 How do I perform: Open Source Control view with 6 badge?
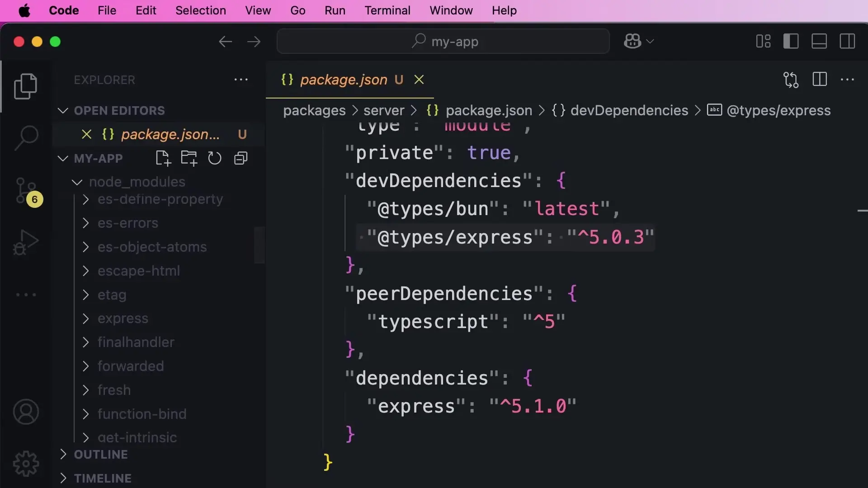pos(26,191)
